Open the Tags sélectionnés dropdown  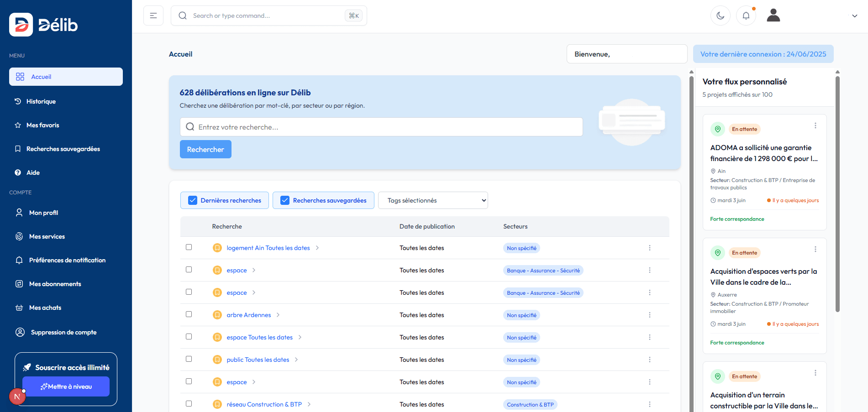coord(432,200)
